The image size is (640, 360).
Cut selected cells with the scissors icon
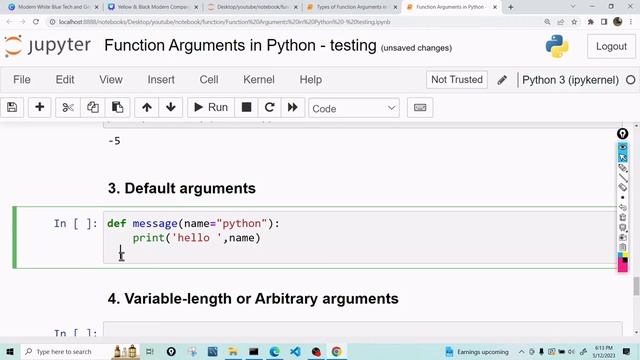click(68, 107)
